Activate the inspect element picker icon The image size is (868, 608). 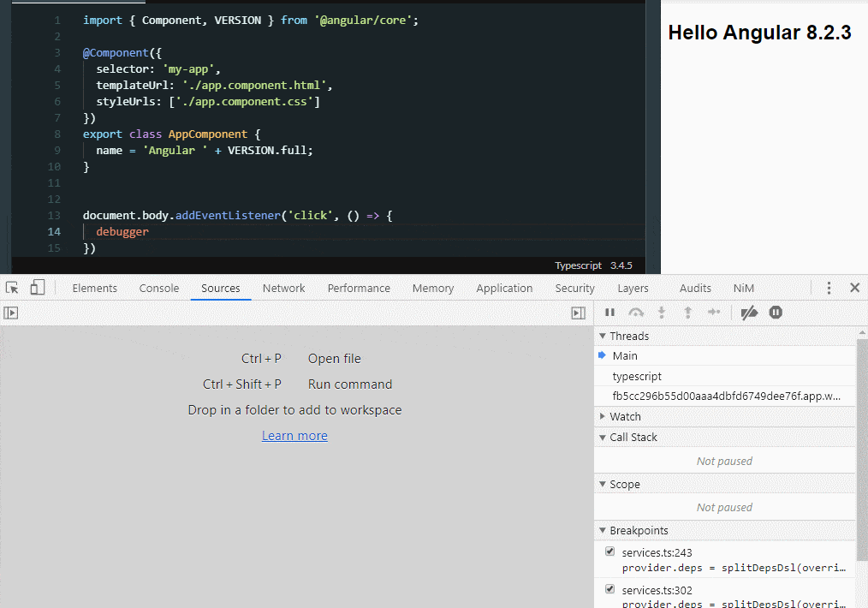pyautogui.click(x=12, y=288)
